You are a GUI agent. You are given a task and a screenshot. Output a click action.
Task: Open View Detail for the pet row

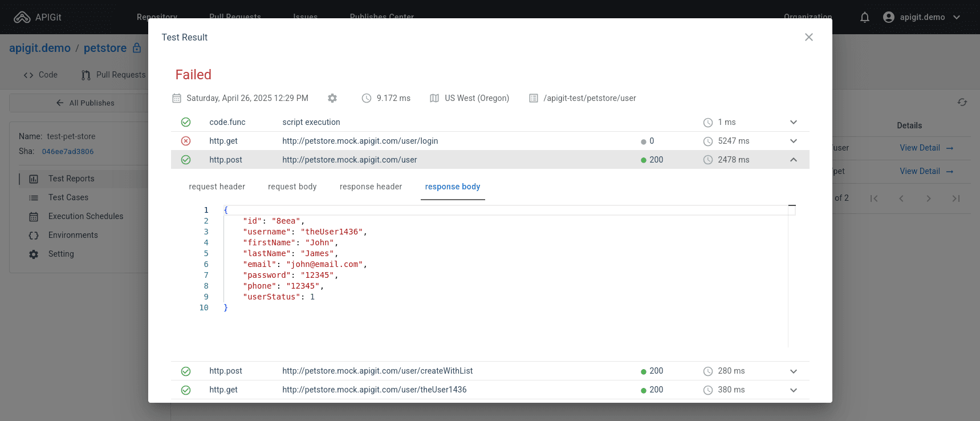(x=926, y=171)
